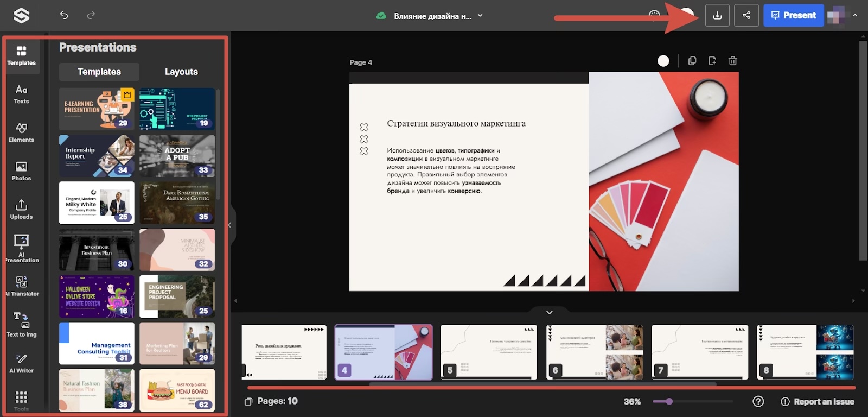The image size is (868, 417).
Task: Open the Uploads sidebar section
Action: 22,210
